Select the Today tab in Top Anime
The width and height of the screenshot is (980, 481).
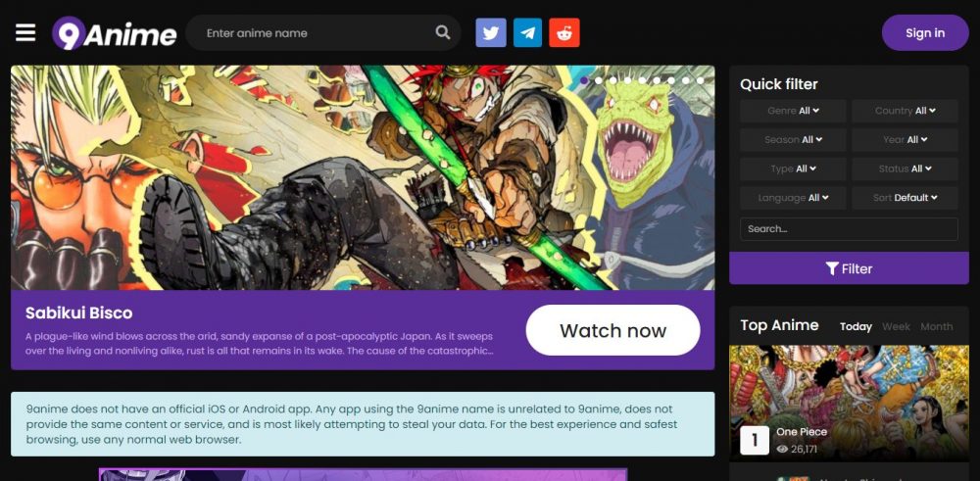(x=856, y=326)
